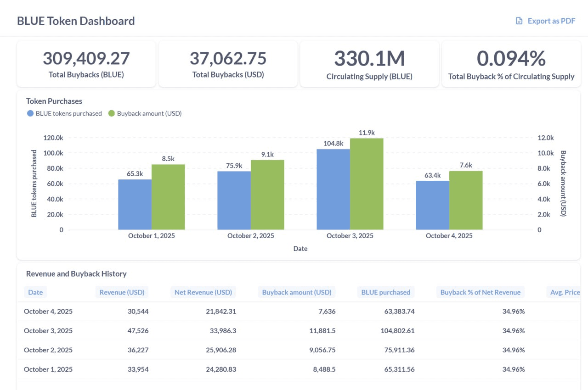Click the Net Revenue (USD) column header

pyautogui.click(x=203, y=292)
